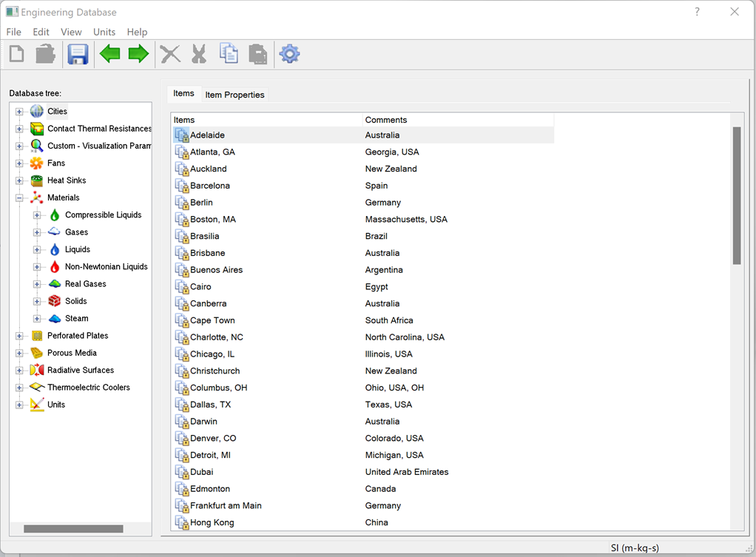756x557 pixels.
Task: Click the Copy toolbar icon
Action: click(x=229, y=53)
